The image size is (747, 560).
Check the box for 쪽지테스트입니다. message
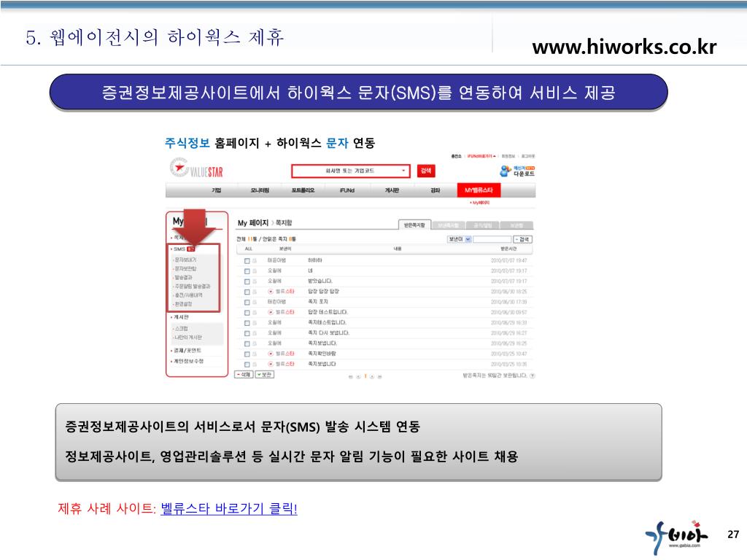pos(247,323)
